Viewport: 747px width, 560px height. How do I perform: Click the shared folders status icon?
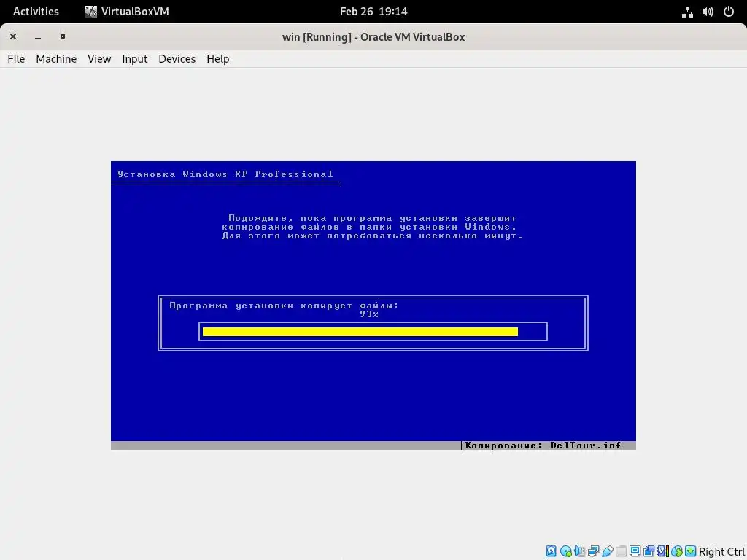coord(621,551)
